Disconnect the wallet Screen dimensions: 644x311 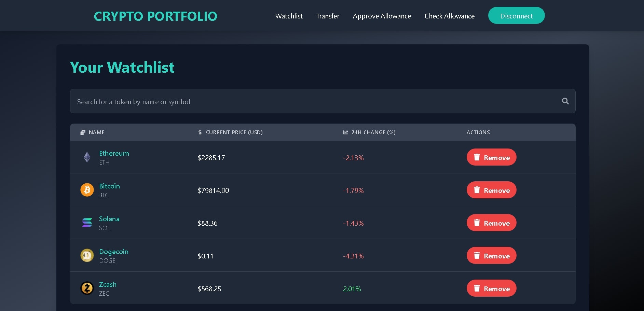coord(517,15)
